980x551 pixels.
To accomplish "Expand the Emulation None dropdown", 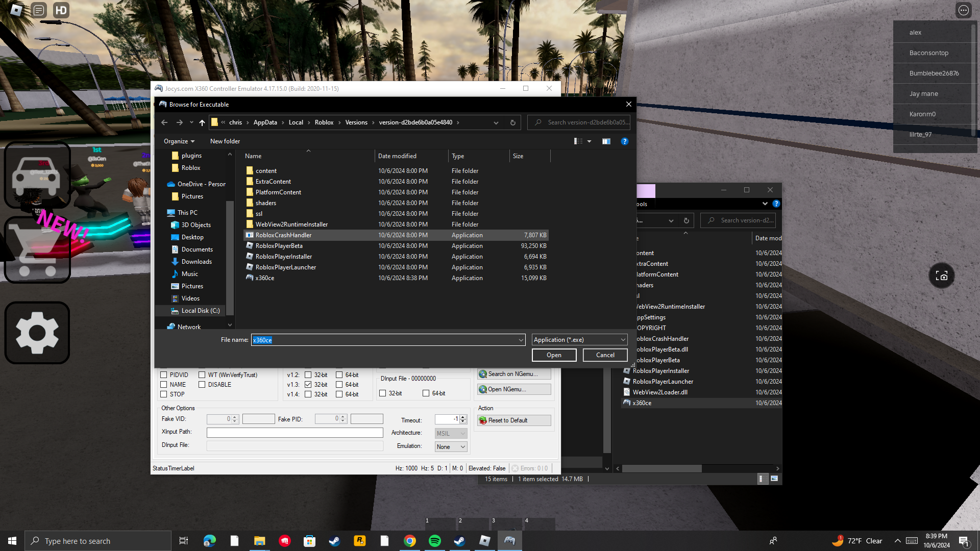I will [451, 447].
